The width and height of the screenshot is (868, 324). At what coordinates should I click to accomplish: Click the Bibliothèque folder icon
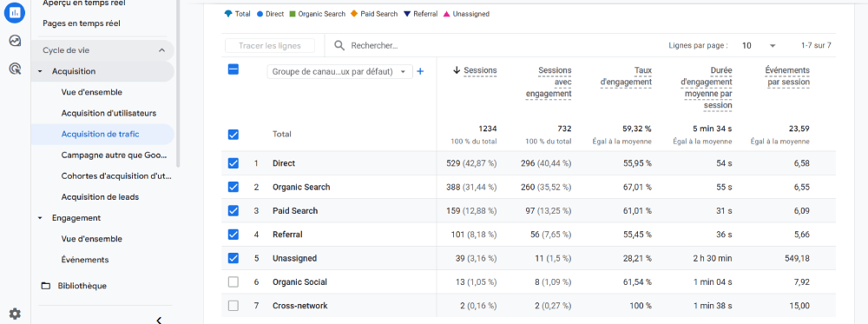coord(46,286)
